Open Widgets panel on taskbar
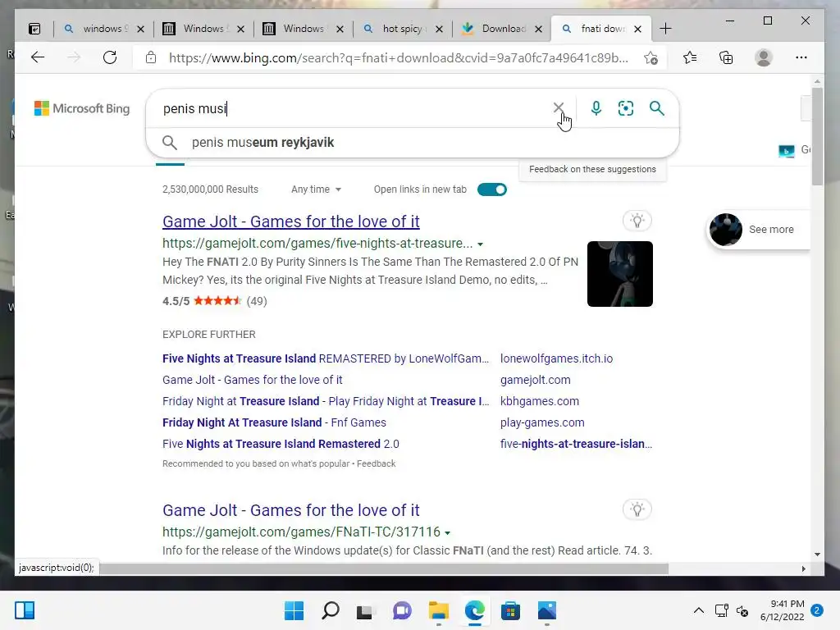This screenshot has width=840, height=630. (25, 610)
